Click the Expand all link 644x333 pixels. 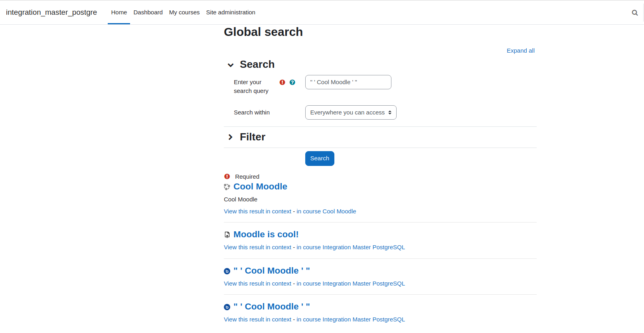[x=520, y=51]
